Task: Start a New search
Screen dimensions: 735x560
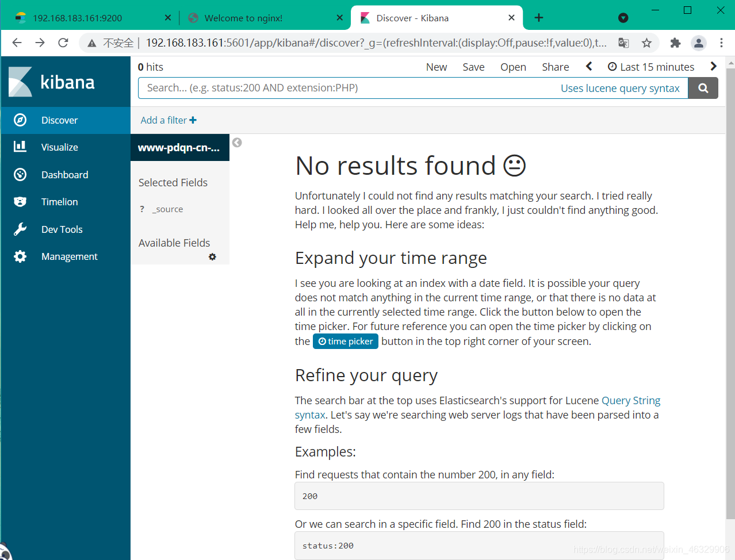Action: pos(436,67)
